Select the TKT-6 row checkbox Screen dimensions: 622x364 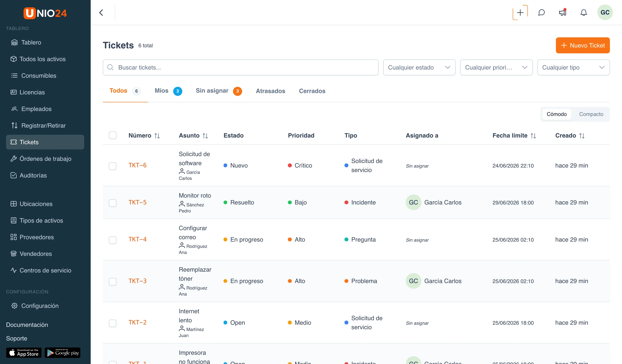[x=113, y=166]
